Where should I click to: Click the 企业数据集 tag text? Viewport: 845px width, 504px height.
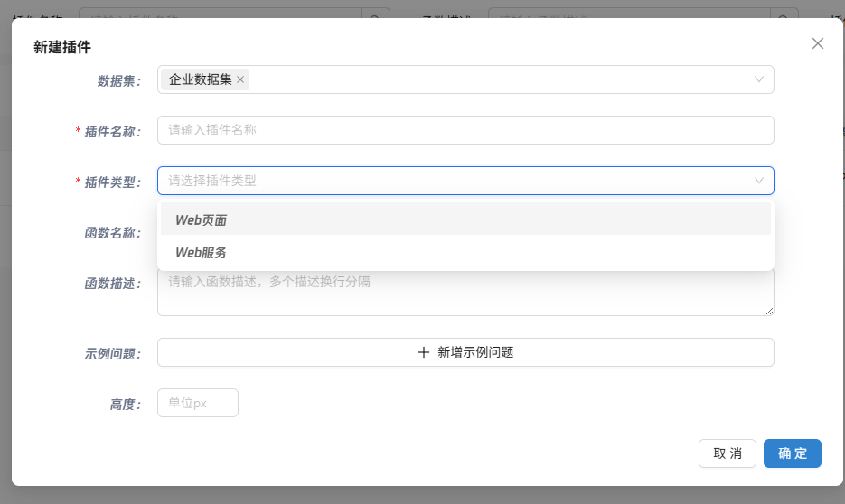pos(200,79)
